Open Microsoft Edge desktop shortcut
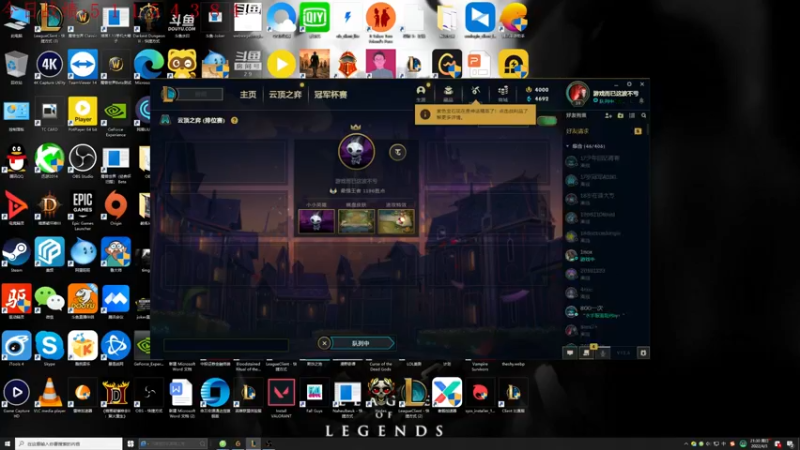Screen dimensions: 800x450 (x=148, y=66)
